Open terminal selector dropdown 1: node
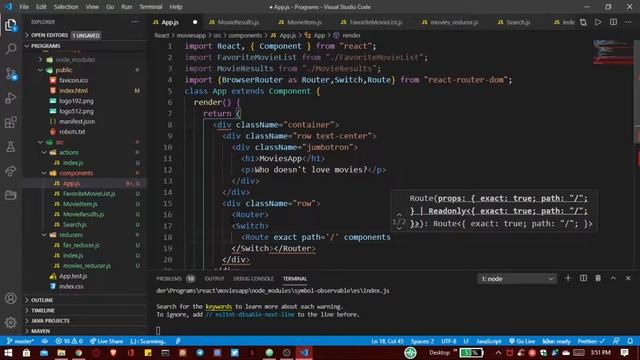Screen dimensions: 640x360 [517, 279]
